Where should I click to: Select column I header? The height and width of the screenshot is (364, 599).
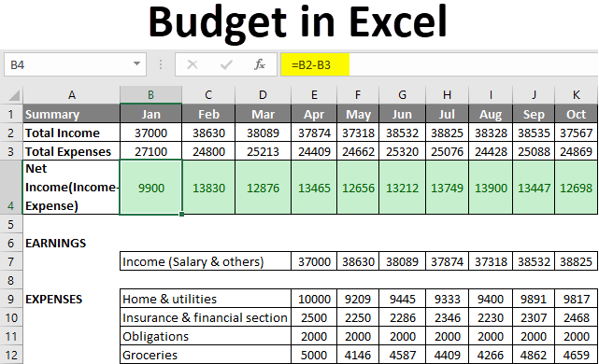coord(491,94)
